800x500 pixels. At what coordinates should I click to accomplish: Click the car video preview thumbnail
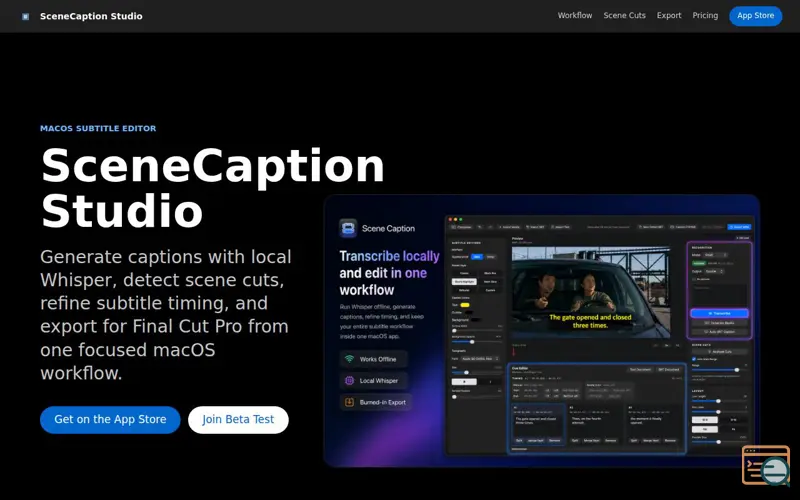(591, 292)
